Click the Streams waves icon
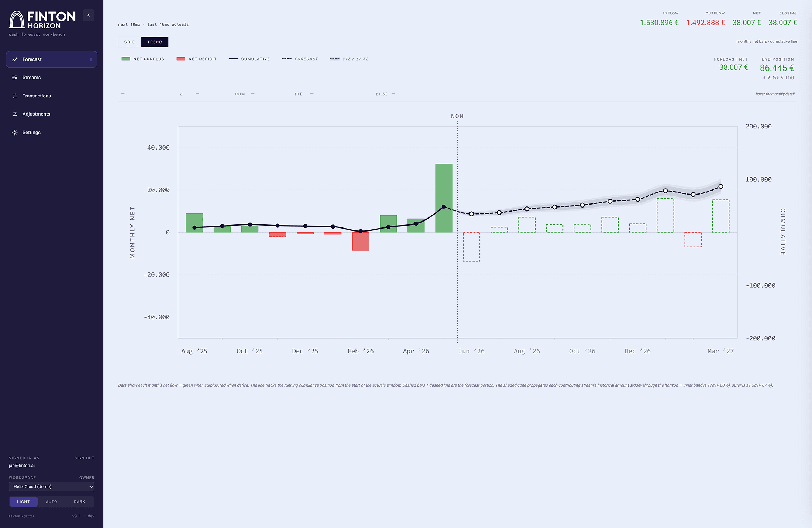 15,78
